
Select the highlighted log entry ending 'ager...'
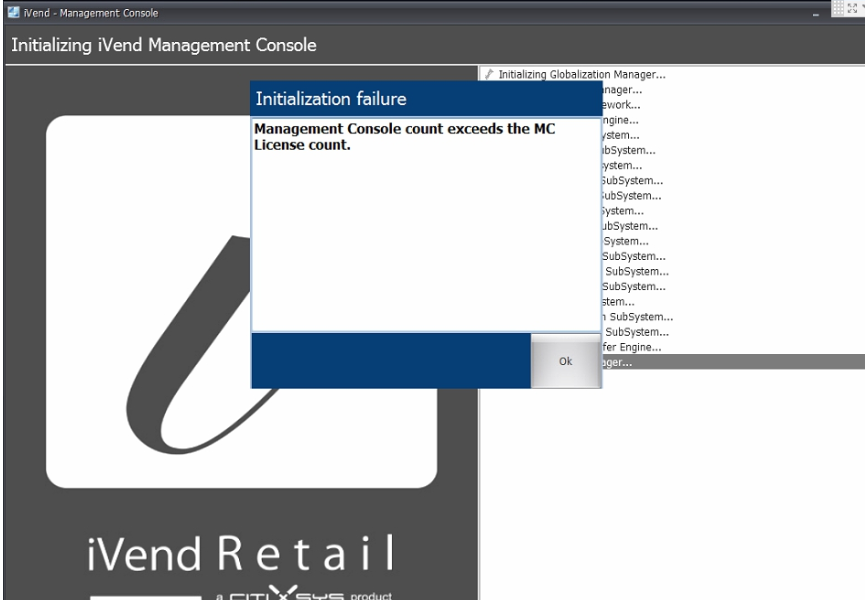tap(733, 362)
